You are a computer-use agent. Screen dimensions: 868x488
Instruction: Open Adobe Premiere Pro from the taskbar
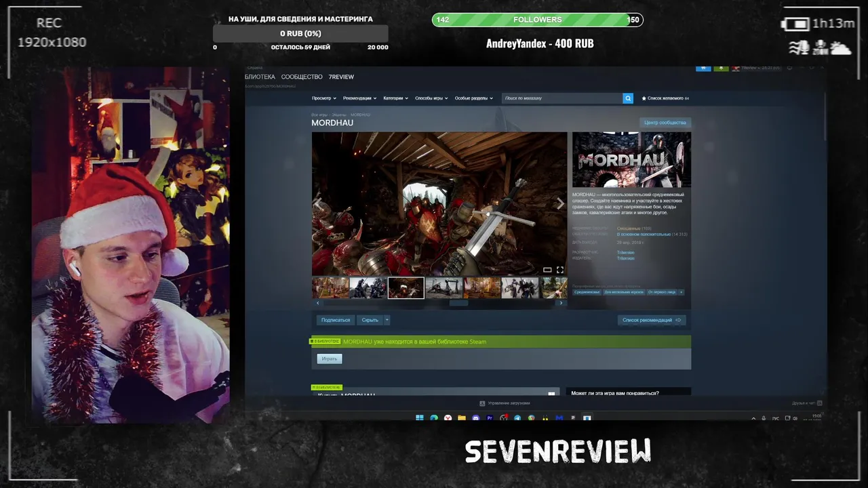[x=490, y=418]
